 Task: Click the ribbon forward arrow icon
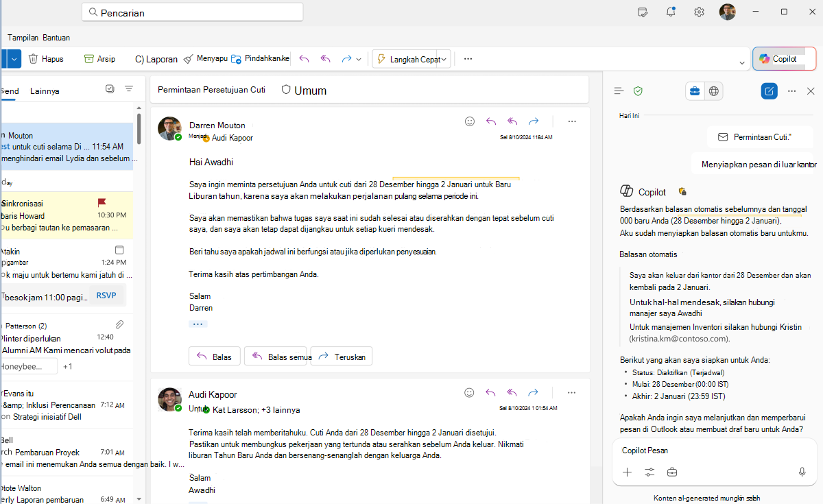click(x=346, y=59)
